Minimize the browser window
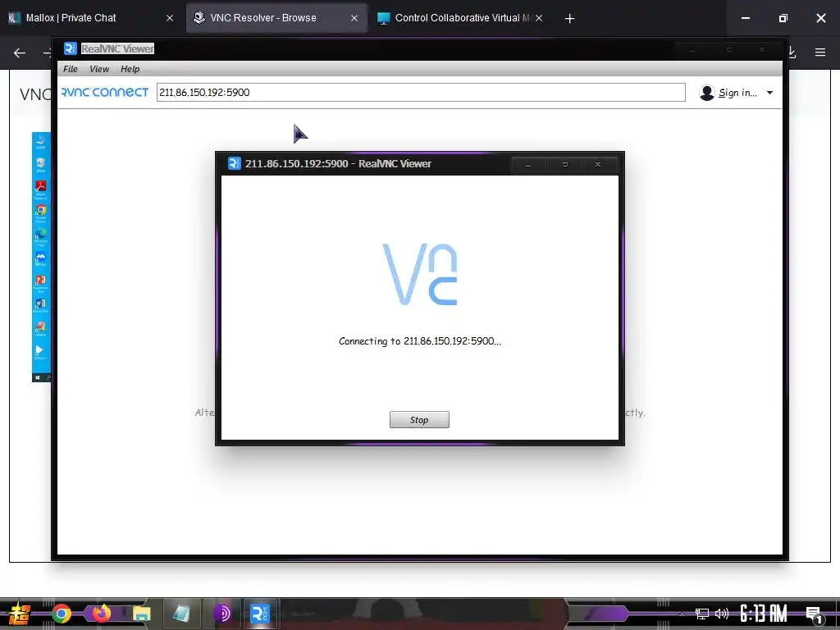840x630 pixels. point(745,18)
